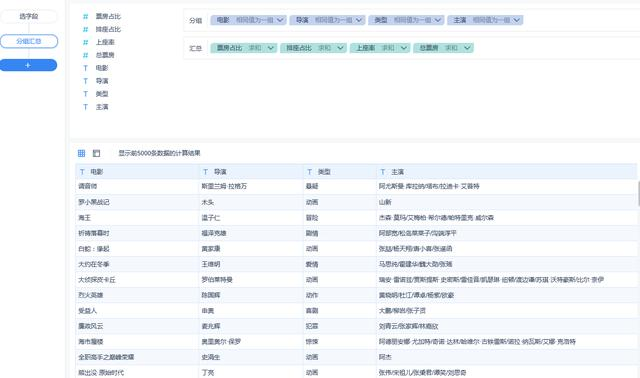Screen dimensions: 640x378
Task: Click the T icon beside 电影 in field list
Action: (x=85, y=68)
